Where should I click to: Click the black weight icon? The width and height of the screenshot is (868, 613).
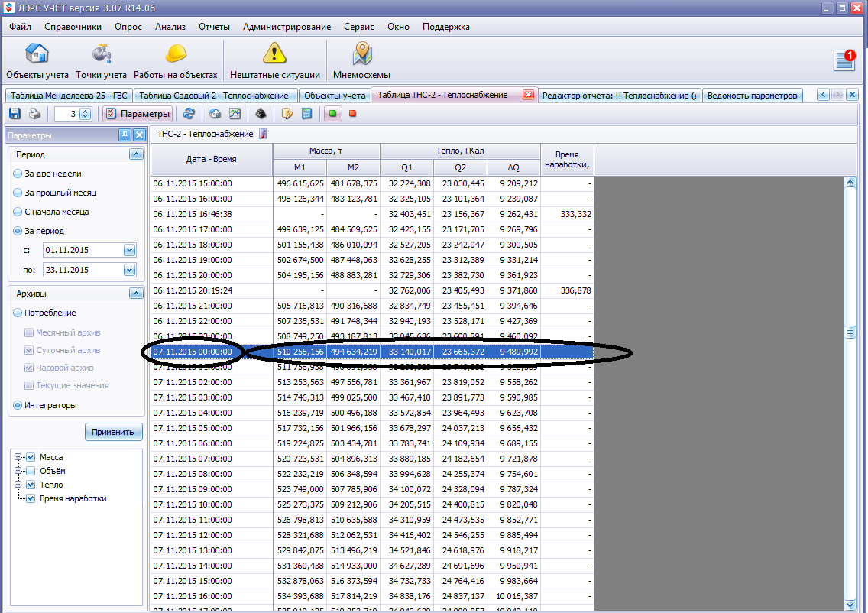261,114
